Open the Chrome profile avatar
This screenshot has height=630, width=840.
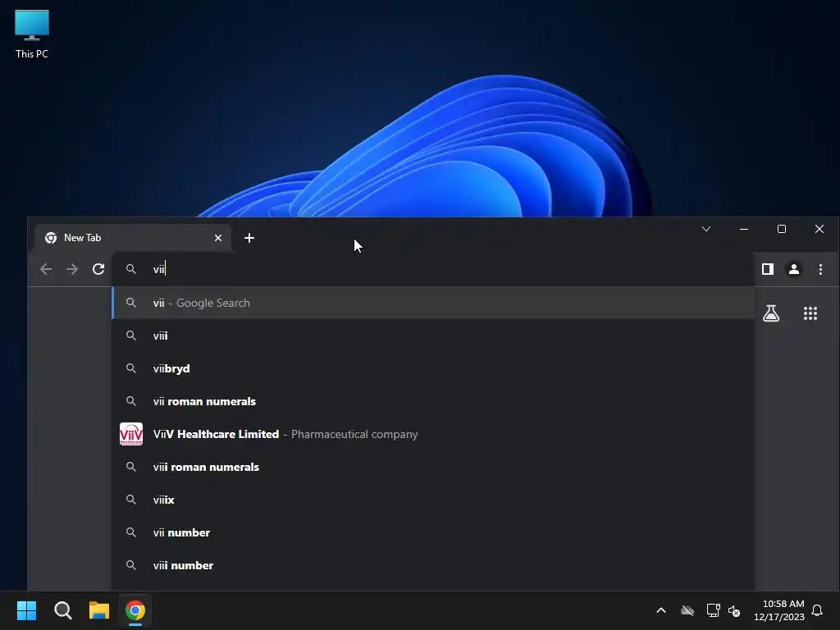point(794,269)
